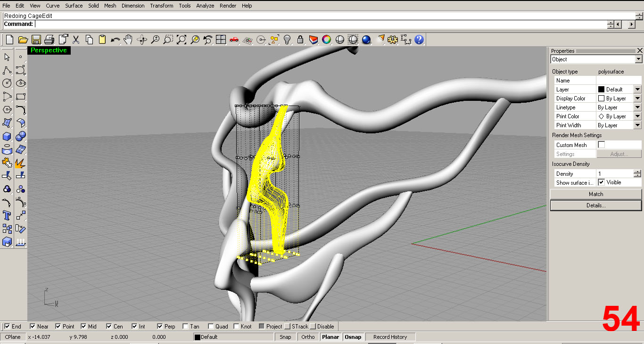The image size is (644, 344).
Task: Select the Box solid tool
Action: coord(7,136)
